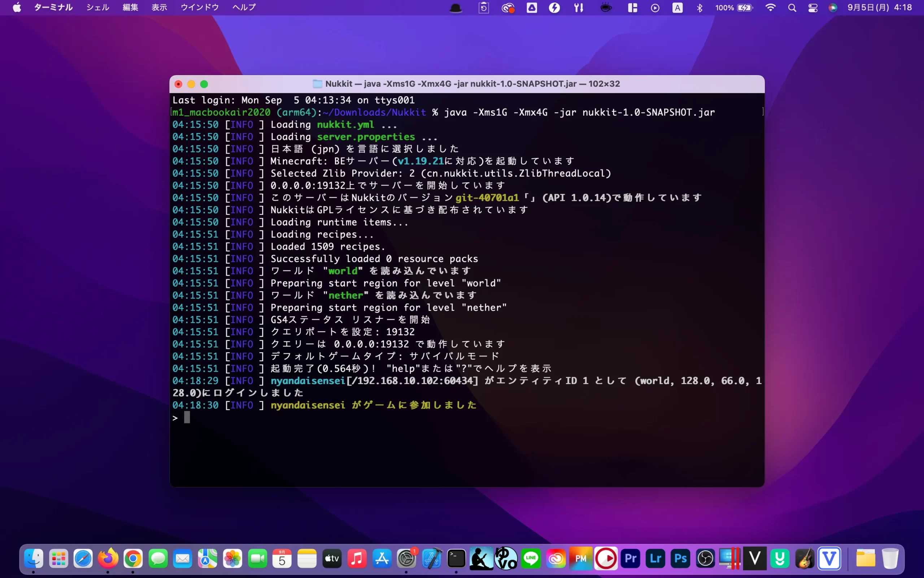Screen dimensions: 924x578
Task: Open Safari from the Dock
Action: 83,558
